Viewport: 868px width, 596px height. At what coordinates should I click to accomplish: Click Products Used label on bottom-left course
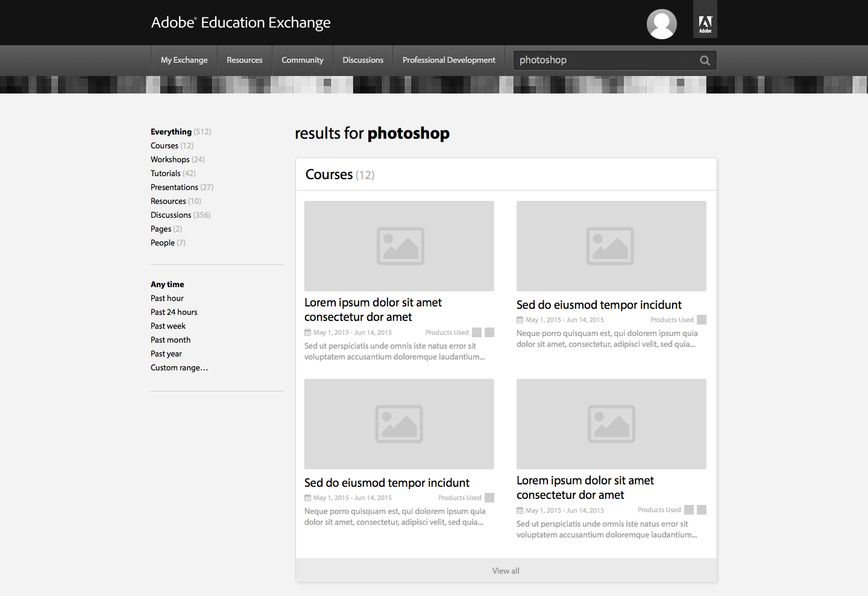pyautogui.click(x=460, y=498)
